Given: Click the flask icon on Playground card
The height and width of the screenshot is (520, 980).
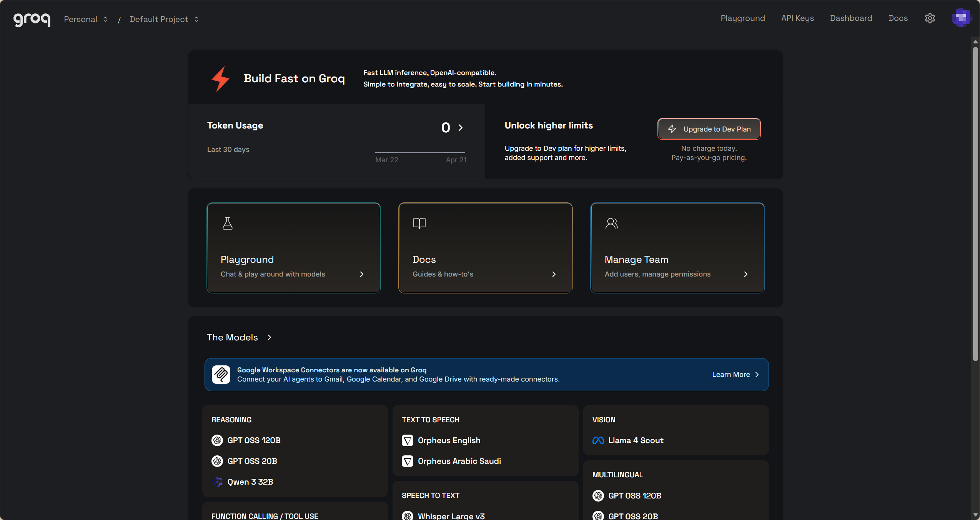Looking at the screenshot, I should click(228, 223).
